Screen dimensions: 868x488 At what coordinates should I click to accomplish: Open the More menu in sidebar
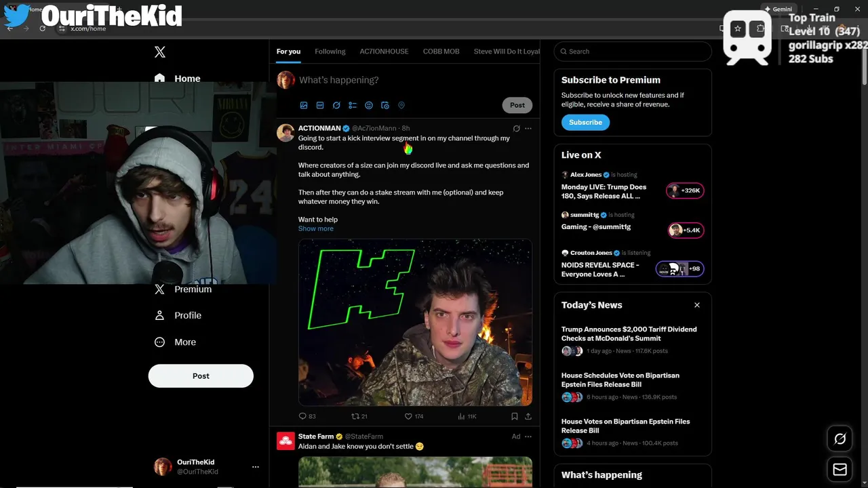175,342
